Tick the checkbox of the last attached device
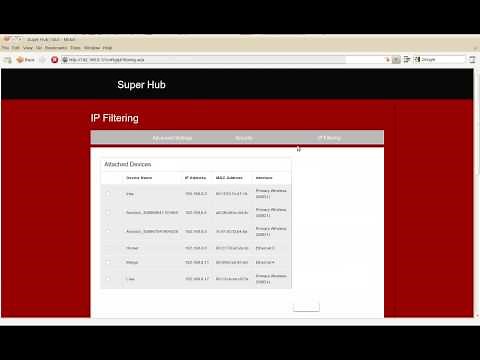The image size is (480, 360). click(108, 279)
